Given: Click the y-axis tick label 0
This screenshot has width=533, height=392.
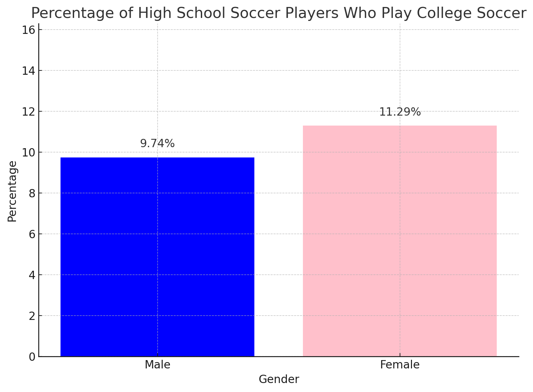Looking at the screenshot, I should click(32, 357).
